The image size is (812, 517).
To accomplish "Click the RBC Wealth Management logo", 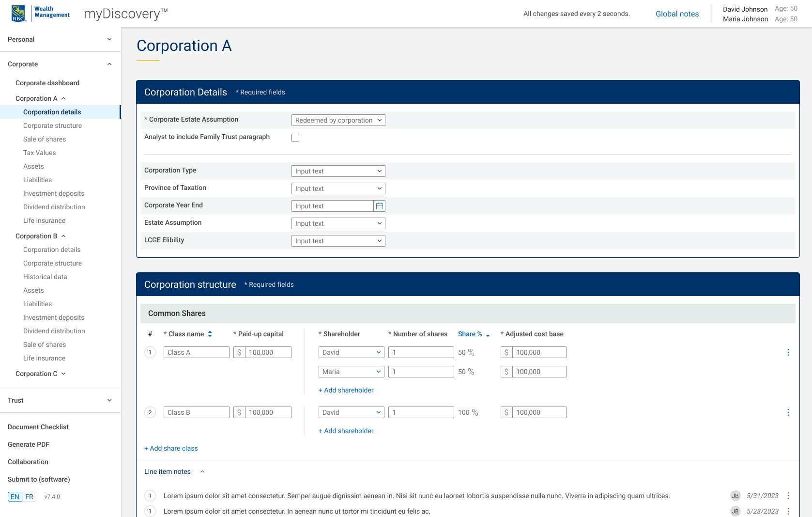I will (x=41, y=13).
